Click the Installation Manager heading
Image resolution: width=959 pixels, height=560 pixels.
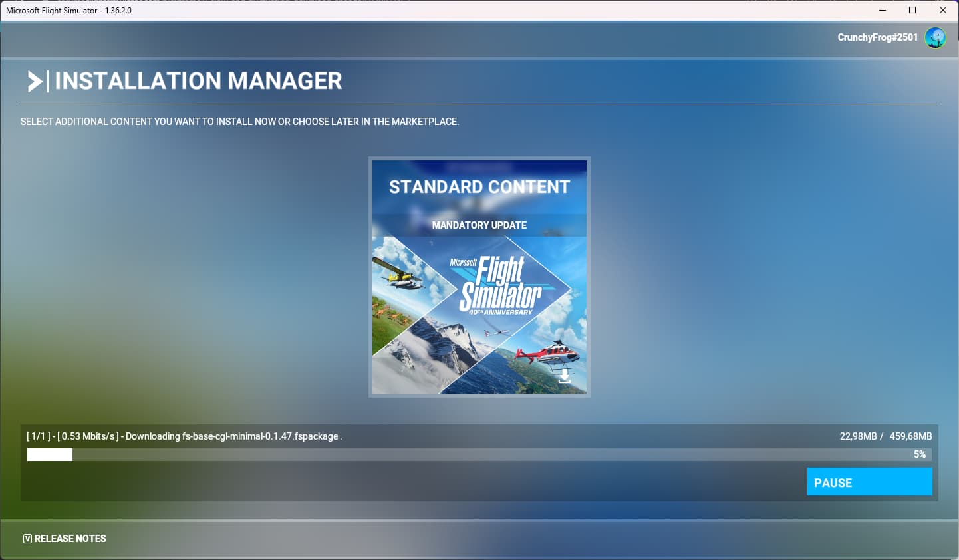click(198, 81)
